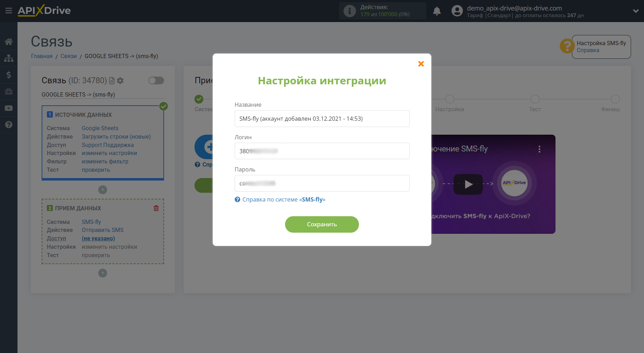Click the Google Sheets system link
The image size is (644, 353).
tap(100, 128)
